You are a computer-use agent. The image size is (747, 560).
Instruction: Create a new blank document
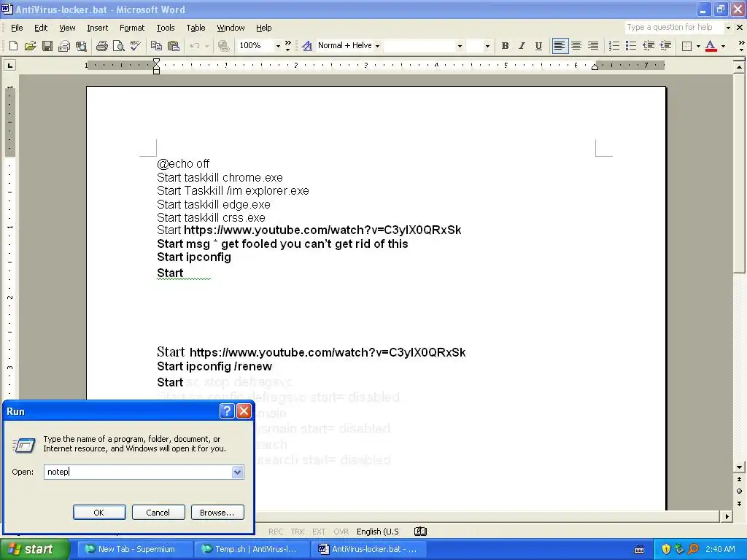(13, 46)
